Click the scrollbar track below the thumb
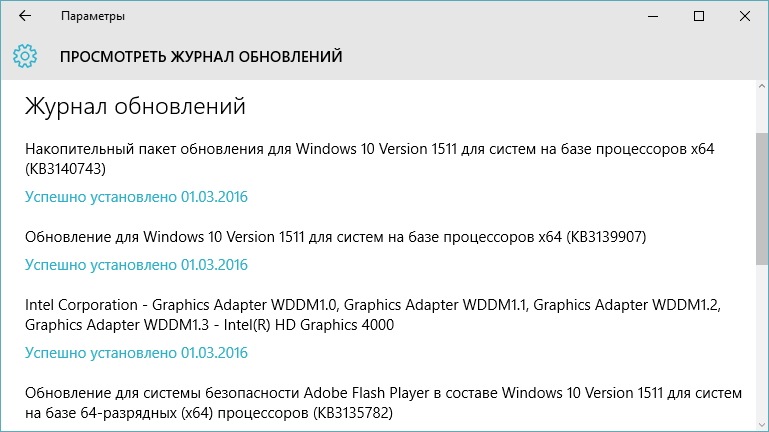This screenshot has height=432, width=769. point(762,342)
